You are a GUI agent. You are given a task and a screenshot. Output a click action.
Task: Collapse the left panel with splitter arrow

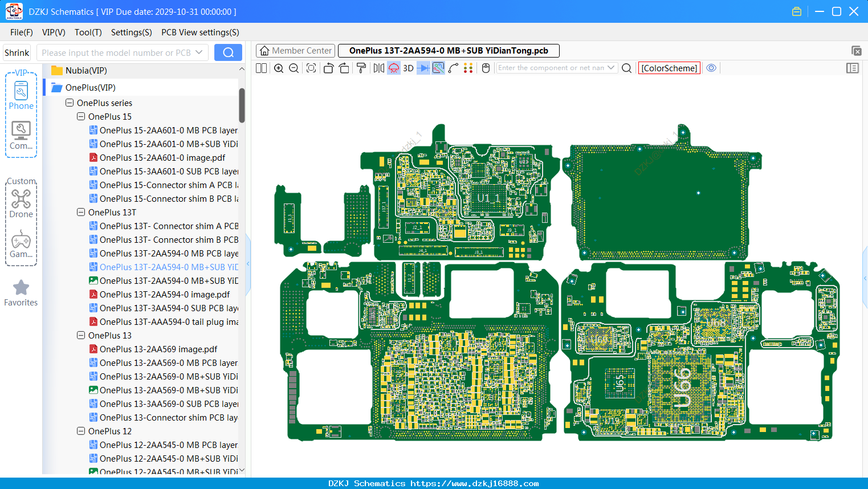tap(248, 264)
